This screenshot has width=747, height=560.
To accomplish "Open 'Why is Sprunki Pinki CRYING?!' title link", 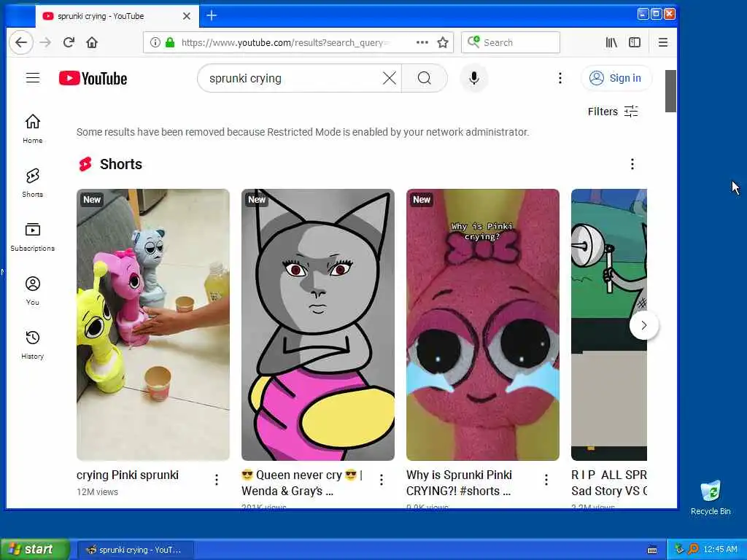I will pyautogui.click(x=459, y=483).
